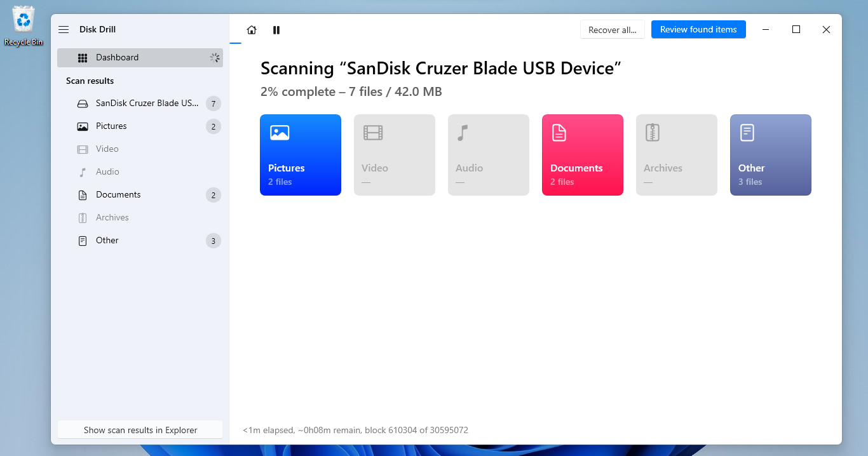
Task: Click the Documents count badge in sidebar
Action: [x=214, y=195]
